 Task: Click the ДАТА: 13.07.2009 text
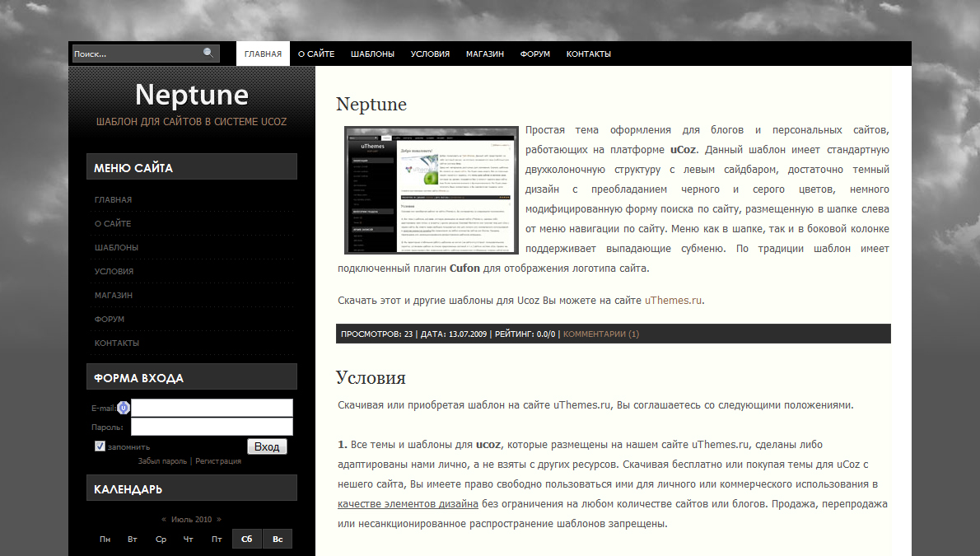coord(454,334)
